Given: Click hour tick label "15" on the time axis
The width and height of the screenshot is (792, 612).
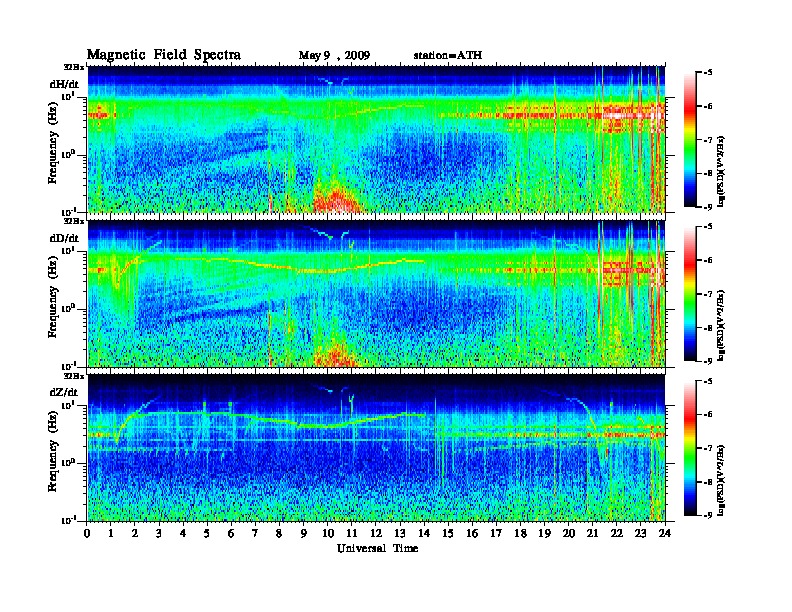Looking at the screenshot, I should tap(449, 533).
